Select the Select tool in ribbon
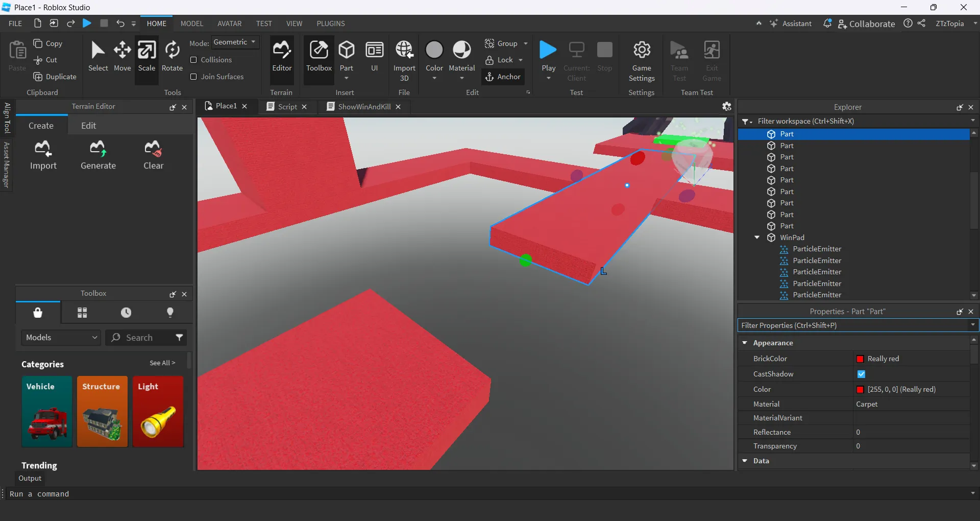Image resolution: width=980 pixels, height=521 pixels. point(97,56)
